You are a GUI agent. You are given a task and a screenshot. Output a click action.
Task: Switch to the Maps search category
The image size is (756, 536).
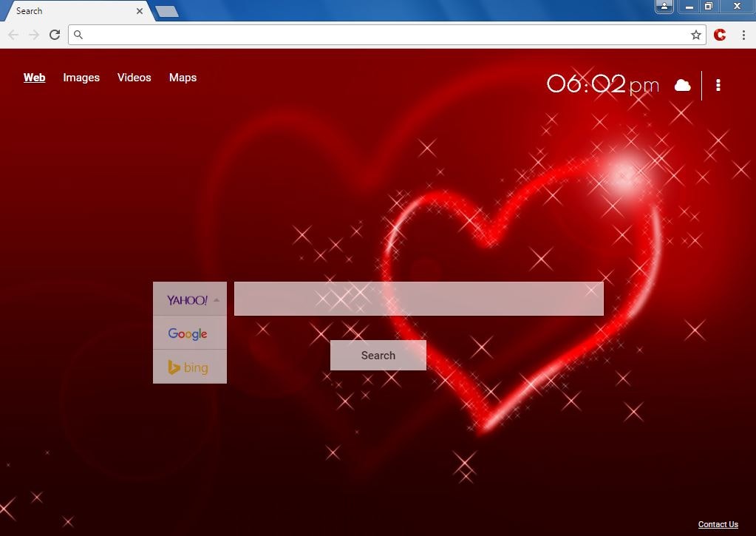[183, 78]
